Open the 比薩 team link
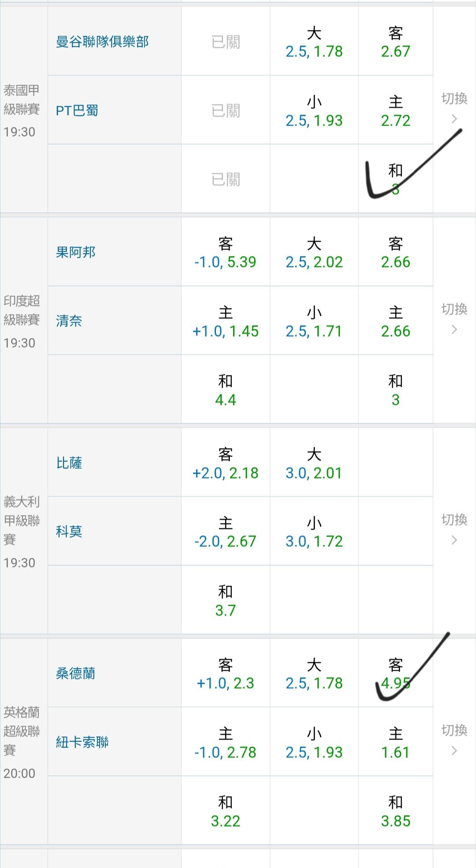This screenshot has height=868, width=476. (69, 463)
